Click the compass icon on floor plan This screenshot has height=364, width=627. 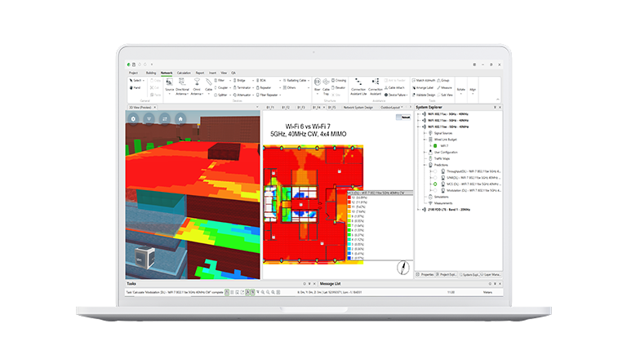pyautogui.click(x=403, y=268)
